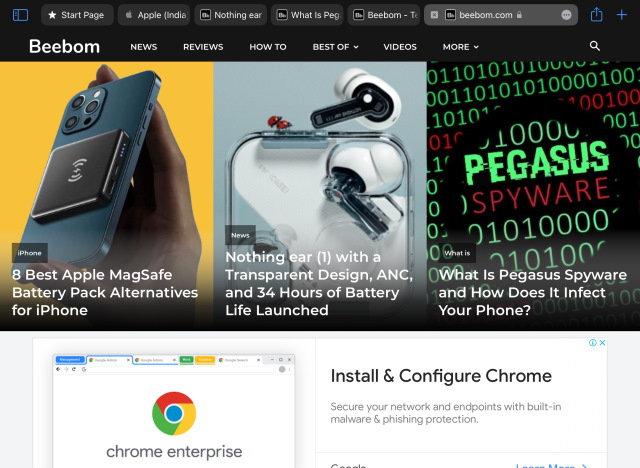Switch to the Nothing ear tab

click(231, 15)
